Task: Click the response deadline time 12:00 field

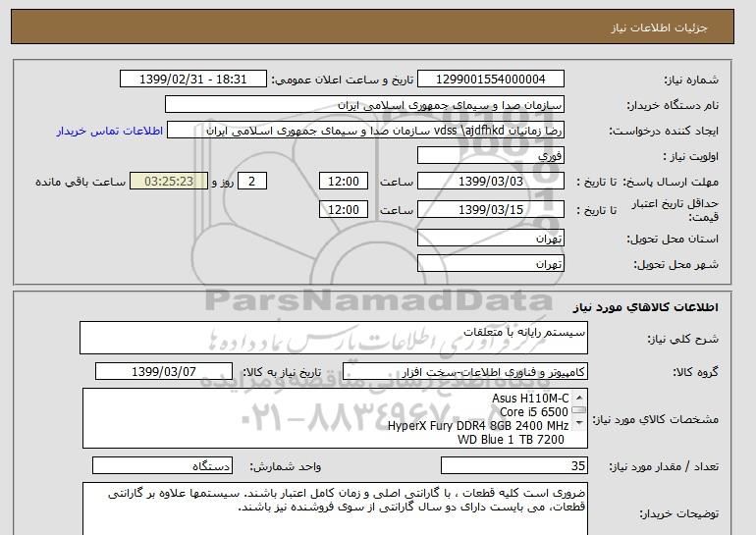Action: [x=344, y=182]
